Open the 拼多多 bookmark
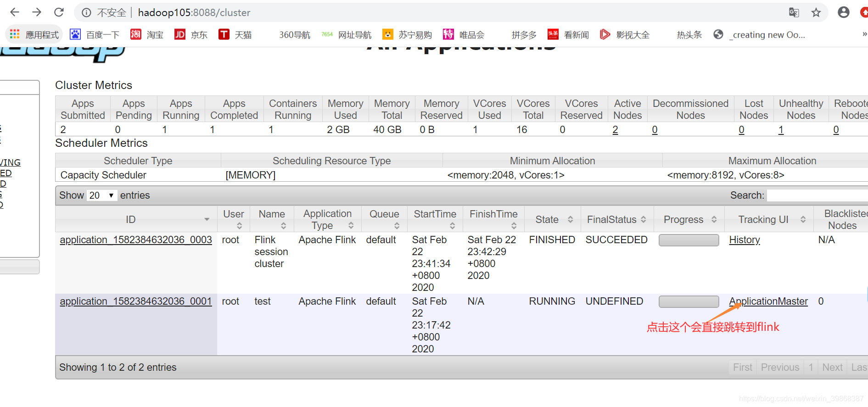The height and width of the screenshot is (407, 868). (524, 34)
